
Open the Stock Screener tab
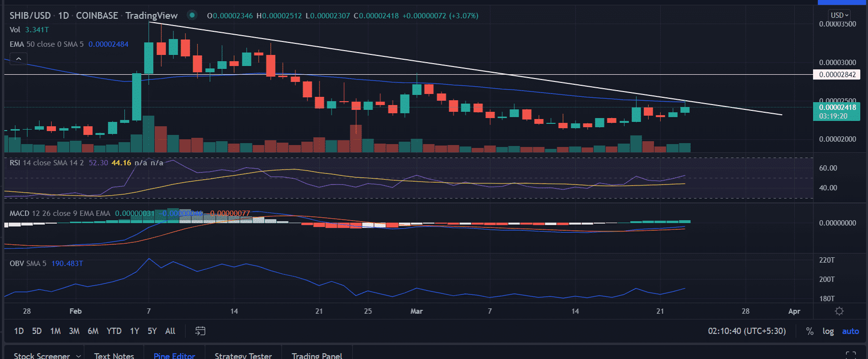(x=41, y=356)
